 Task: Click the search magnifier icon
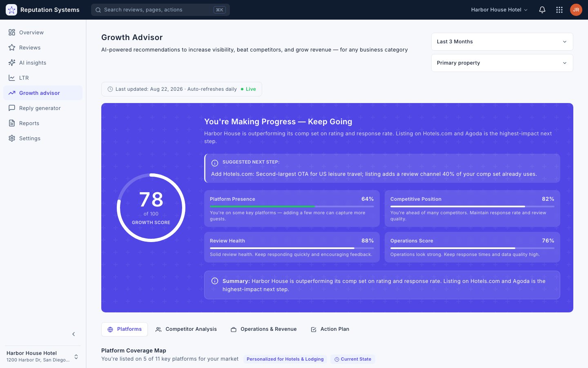point(98,10)
